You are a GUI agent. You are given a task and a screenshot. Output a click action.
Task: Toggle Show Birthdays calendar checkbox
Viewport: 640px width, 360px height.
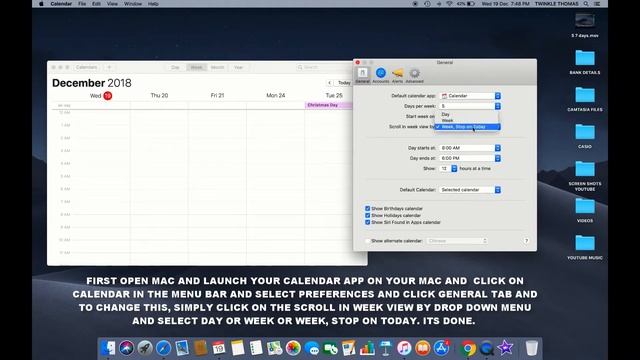click(x=367, y=209)
